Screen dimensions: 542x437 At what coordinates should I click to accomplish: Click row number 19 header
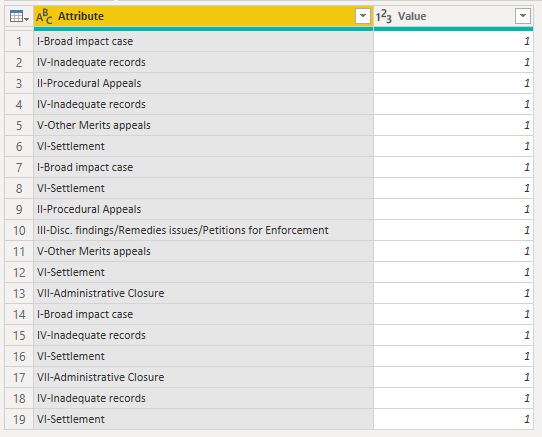[x=19, y=419]
